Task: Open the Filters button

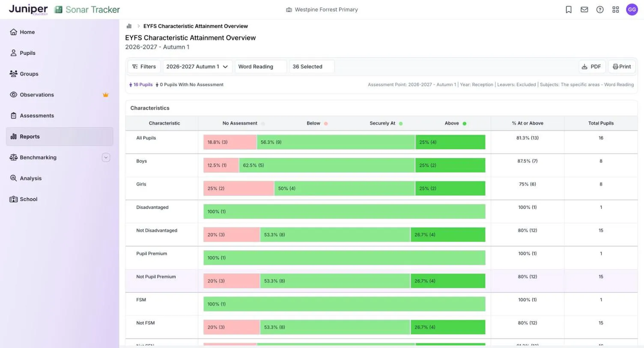Action: coord(144,66)
